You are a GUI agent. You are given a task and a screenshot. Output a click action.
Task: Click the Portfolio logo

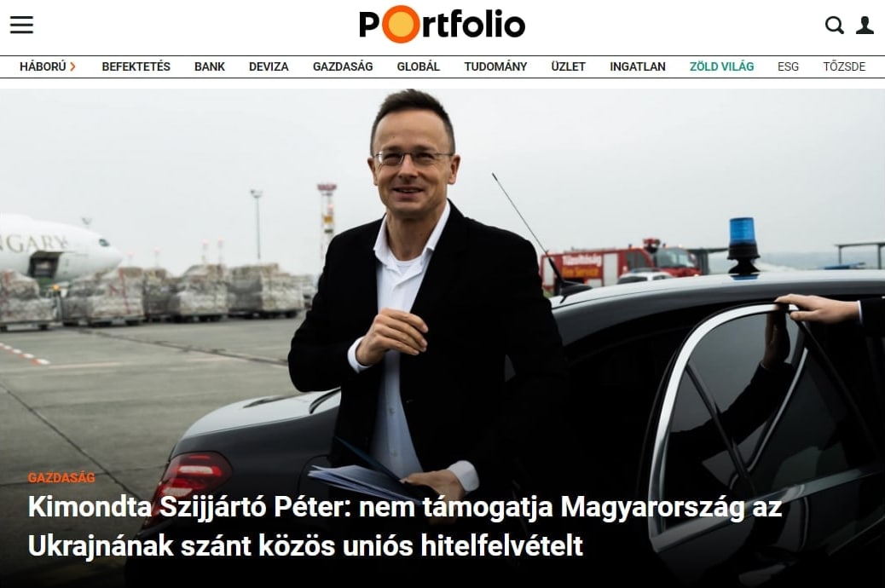(442, 24)
